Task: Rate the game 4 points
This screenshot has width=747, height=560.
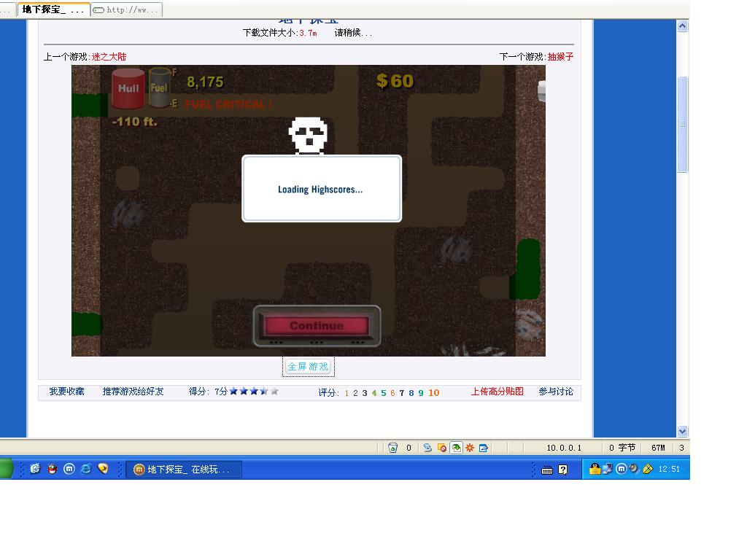Action: (374, 393)
